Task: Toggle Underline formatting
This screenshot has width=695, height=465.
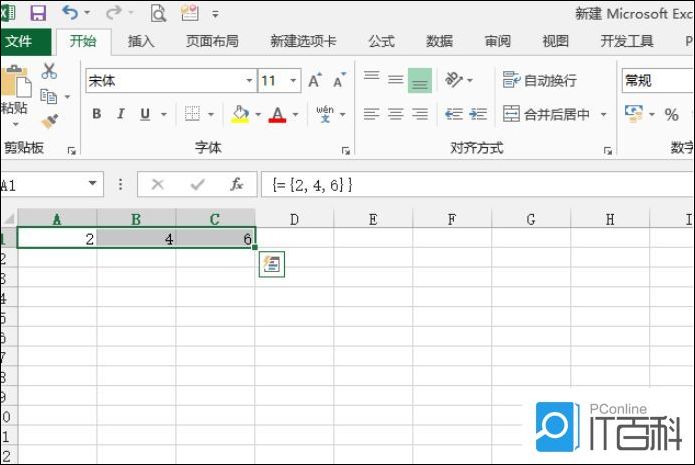Action: 145,114
